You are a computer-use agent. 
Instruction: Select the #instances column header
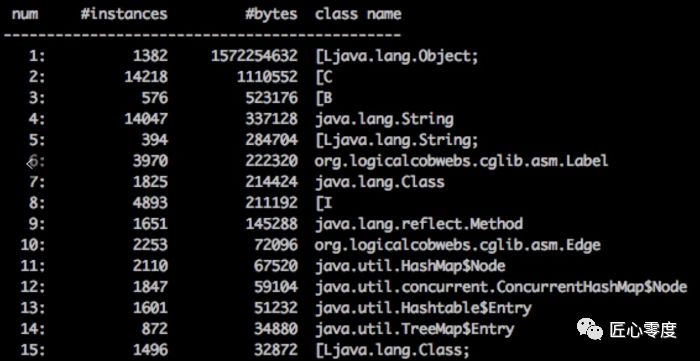click(x=124, y=14)
